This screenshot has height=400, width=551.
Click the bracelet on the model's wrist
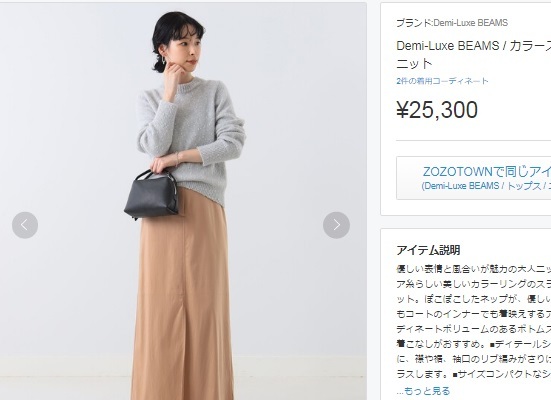[177, 159]
